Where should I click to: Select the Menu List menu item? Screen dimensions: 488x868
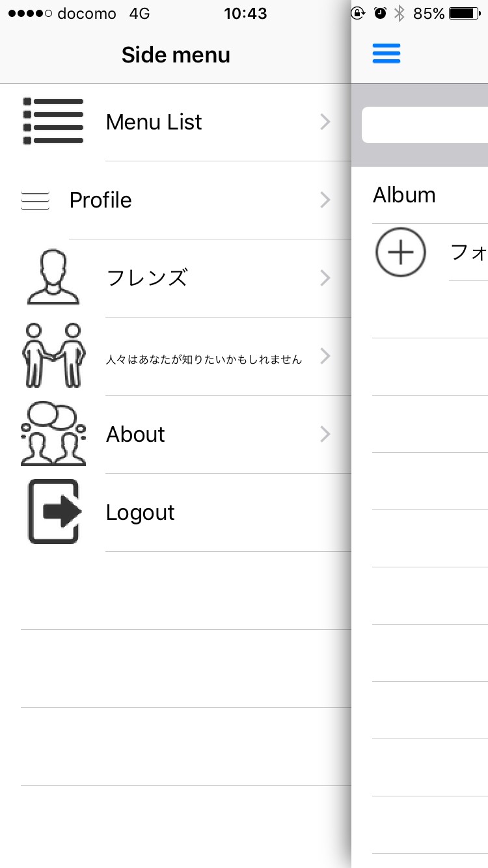point(154,122)
